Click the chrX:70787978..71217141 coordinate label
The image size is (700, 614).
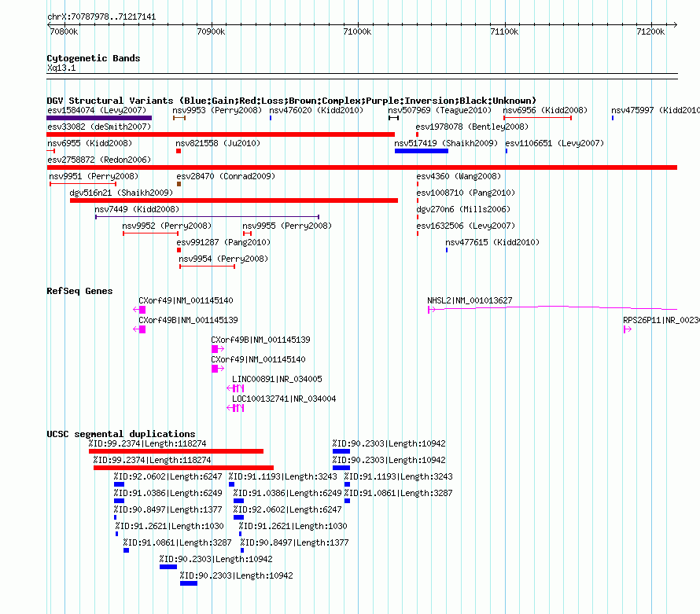(101, 17)
